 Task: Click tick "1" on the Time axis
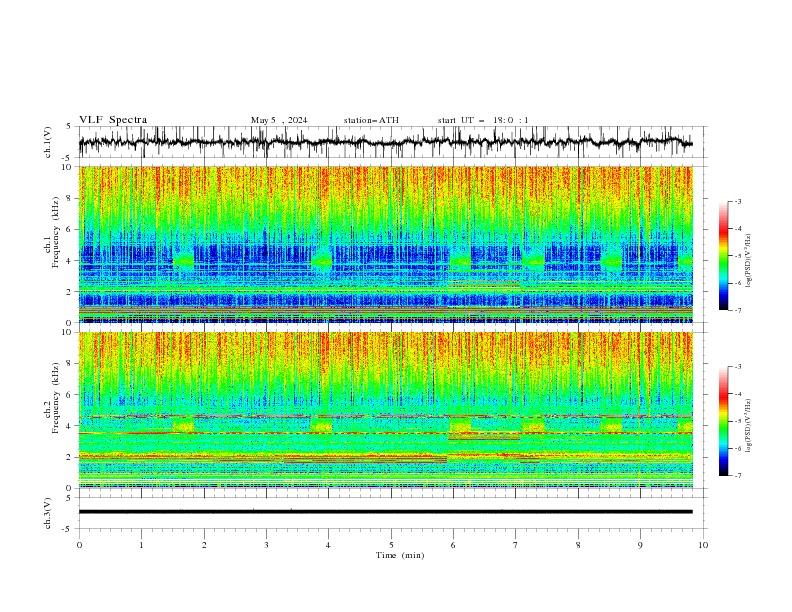pos(141,545)
